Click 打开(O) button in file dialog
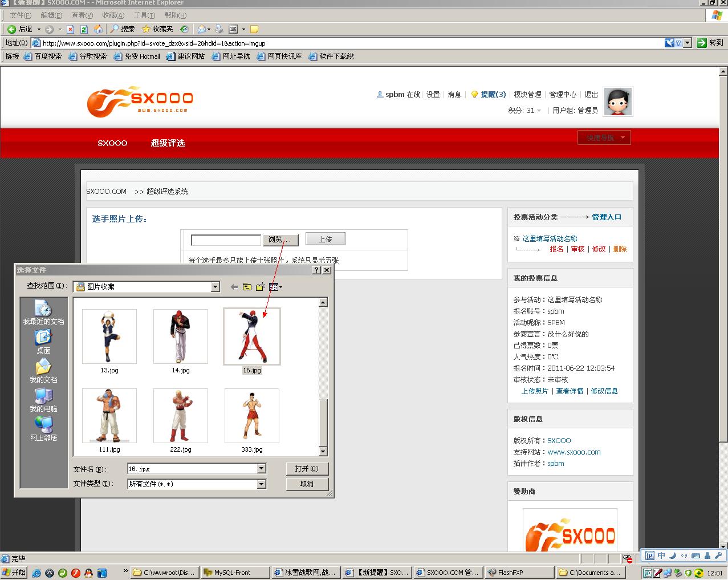728x580 pixels. point(307,469)
